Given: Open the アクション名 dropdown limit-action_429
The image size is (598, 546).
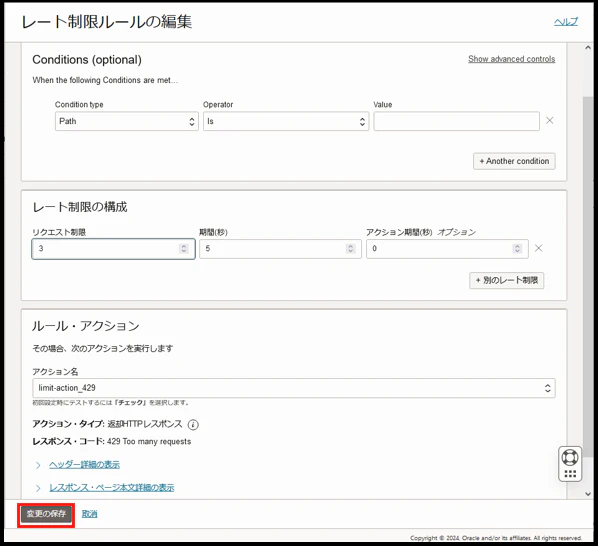Looking at the screenshot, I should click(x=294, y=388).
